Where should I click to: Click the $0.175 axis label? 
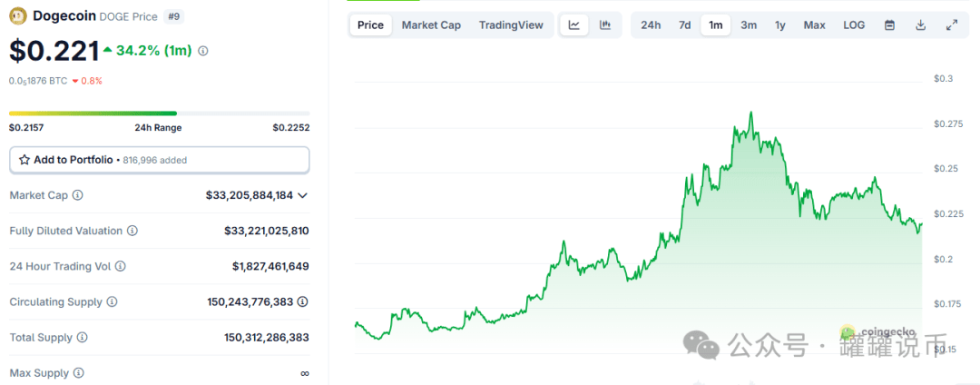pos(949,304)
